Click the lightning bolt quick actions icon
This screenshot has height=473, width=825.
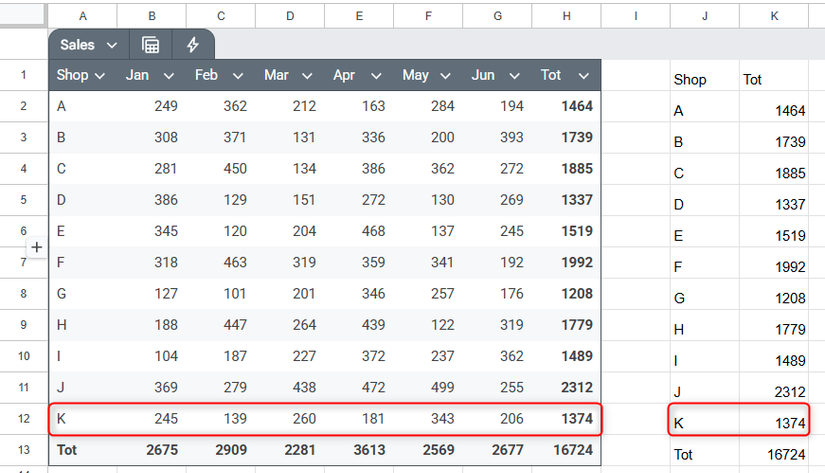click(x=193, y=45)
